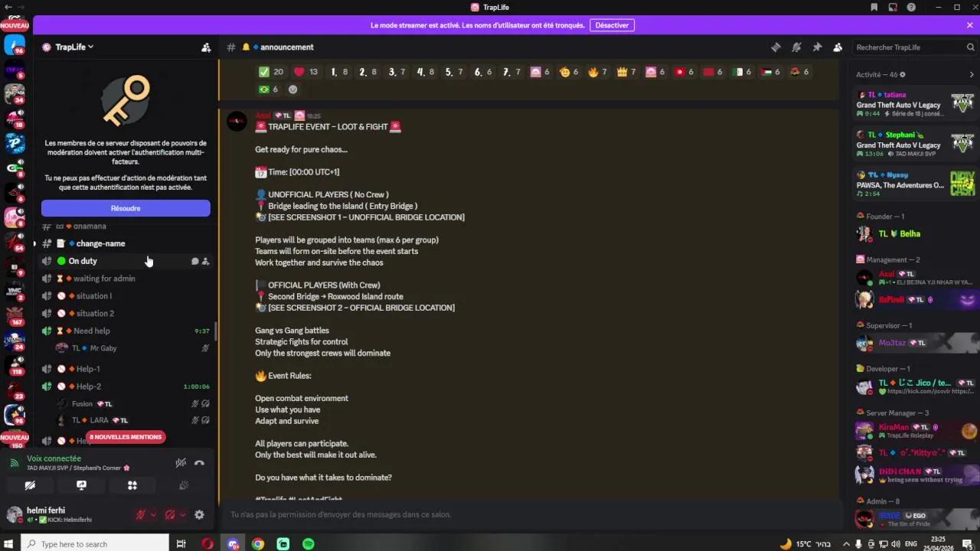
Task: Open the help question mark icon
Action: pos(911,8)
